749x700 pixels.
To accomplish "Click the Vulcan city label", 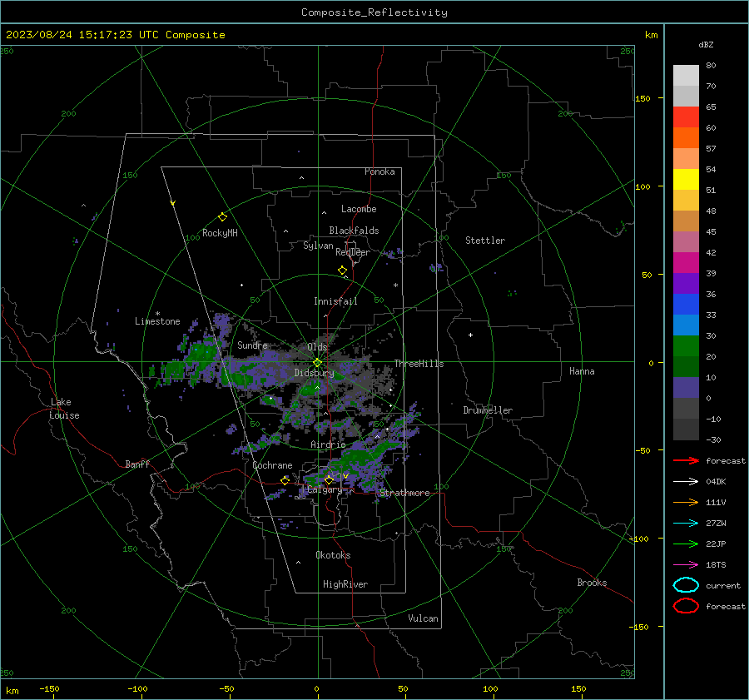I will point(423,618).
